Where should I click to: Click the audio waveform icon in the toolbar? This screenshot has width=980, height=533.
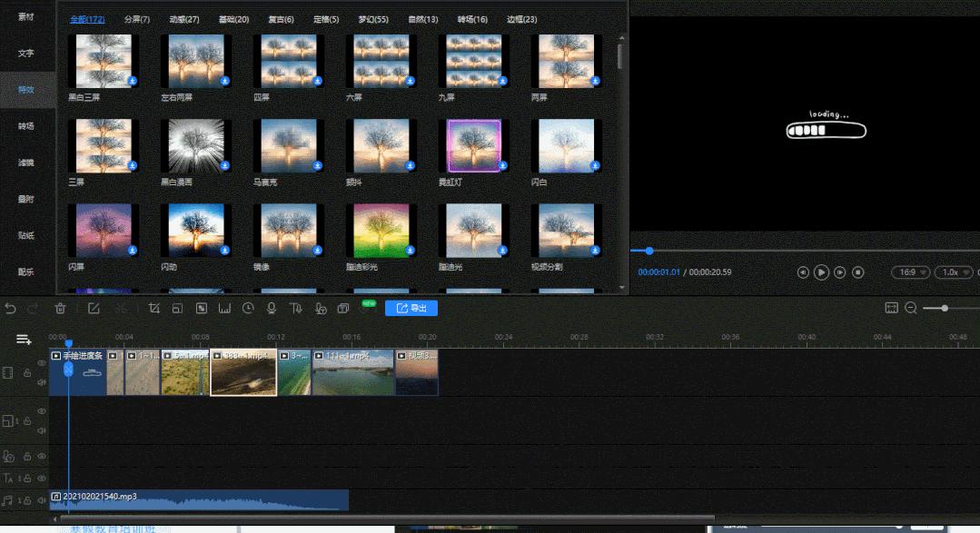(225, 309)
